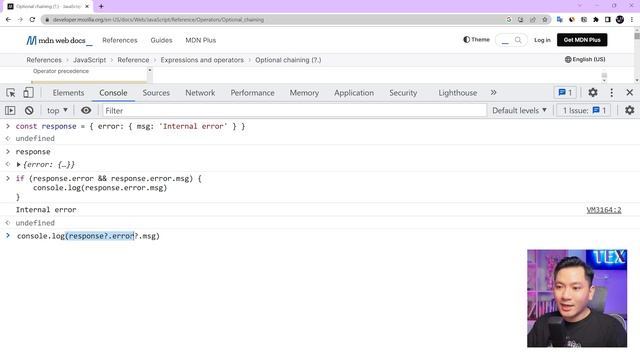Select the Console tab

click(x=113, y=93)
